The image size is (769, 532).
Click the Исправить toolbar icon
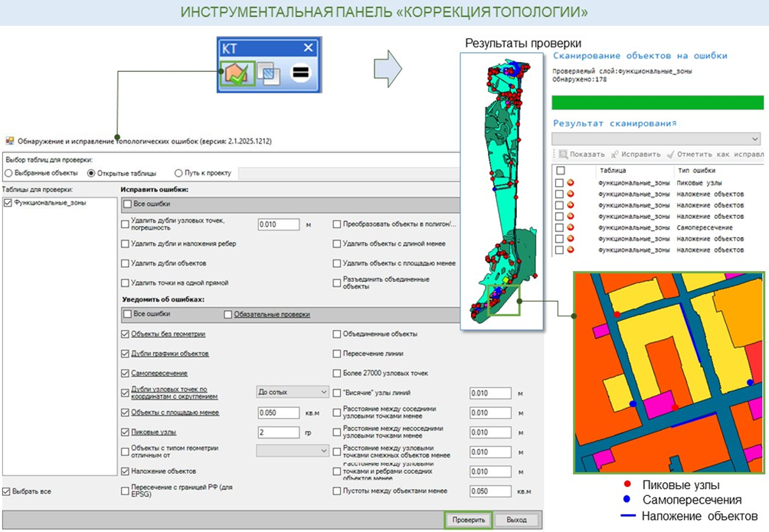(616, 154)
